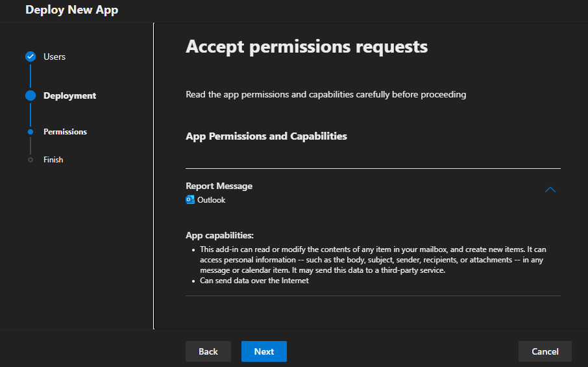Click the App capabilities subheading
This screenshot has height=367, width=588.
[x=219, y=235]
